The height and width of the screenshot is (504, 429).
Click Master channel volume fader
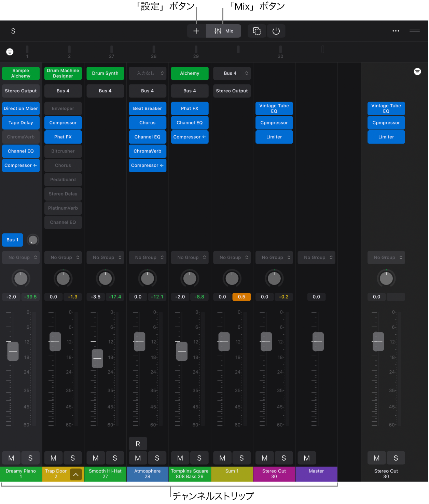[x=318, y=342]
